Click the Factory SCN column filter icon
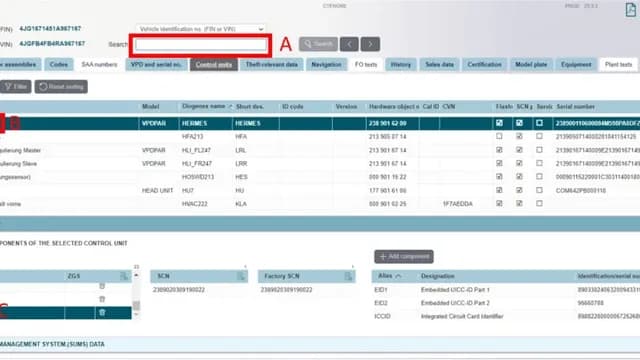 pos(348,276)
